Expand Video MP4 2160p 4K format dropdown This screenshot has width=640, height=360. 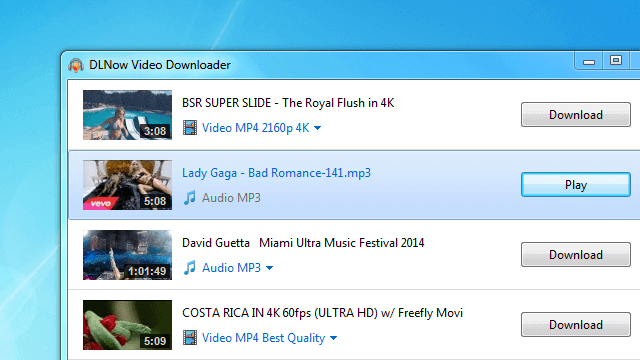(262, 128)
